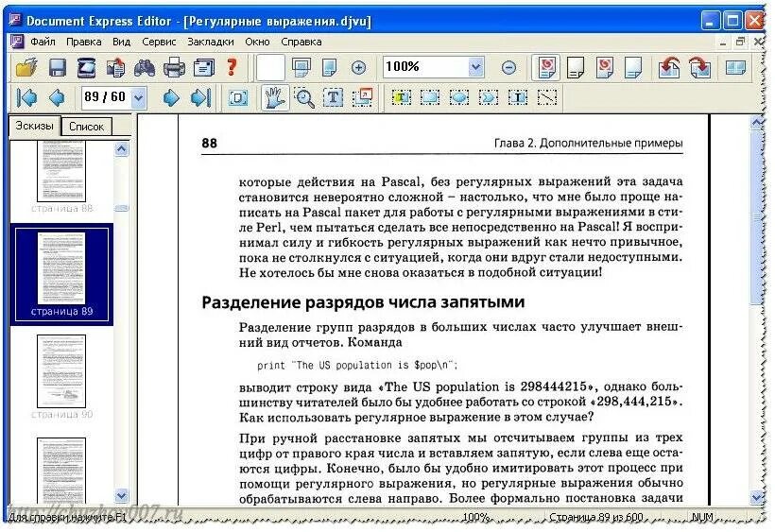
Task: Toggle the foreground display mode icon
Action: click(x=605, y=68)
